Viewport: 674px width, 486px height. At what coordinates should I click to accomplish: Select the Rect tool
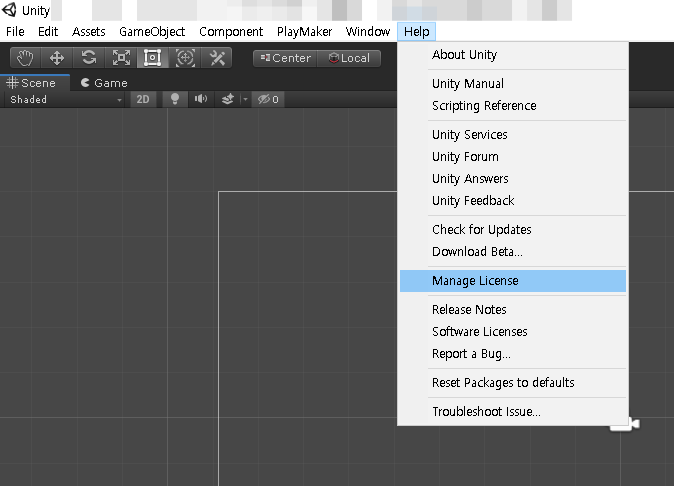(x=153, y=58)
